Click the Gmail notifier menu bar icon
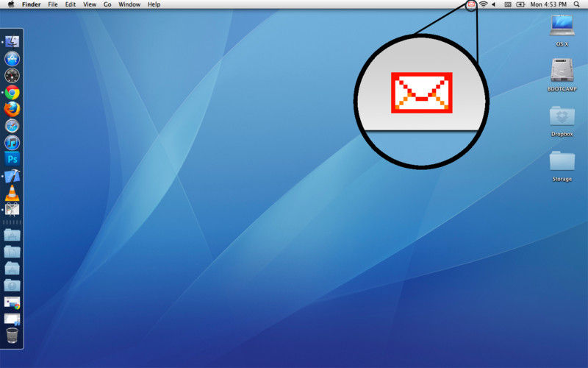Image resolution: width=588 pixels, height=368 pixels. [471, 4]
